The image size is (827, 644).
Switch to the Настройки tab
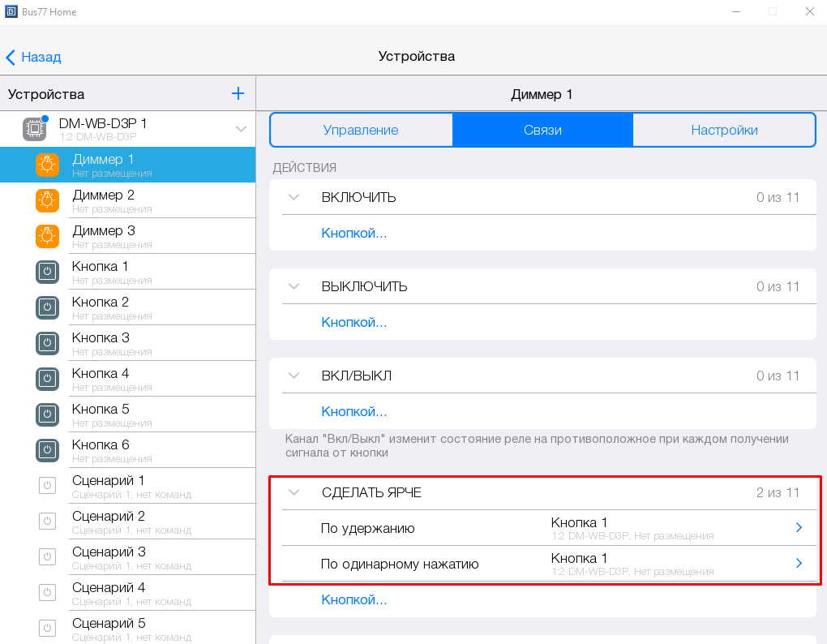click(724, 130)
